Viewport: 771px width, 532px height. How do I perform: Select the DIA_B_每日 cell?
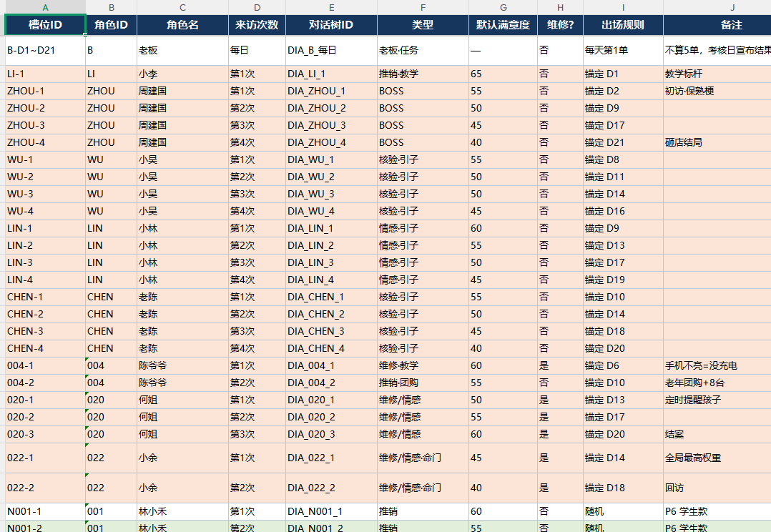pyautogui.click(x=331, y=50)
